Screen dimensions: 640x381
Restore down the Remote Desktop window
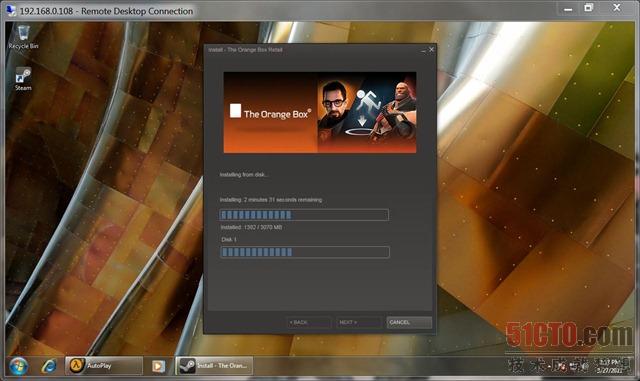(589, 8)
